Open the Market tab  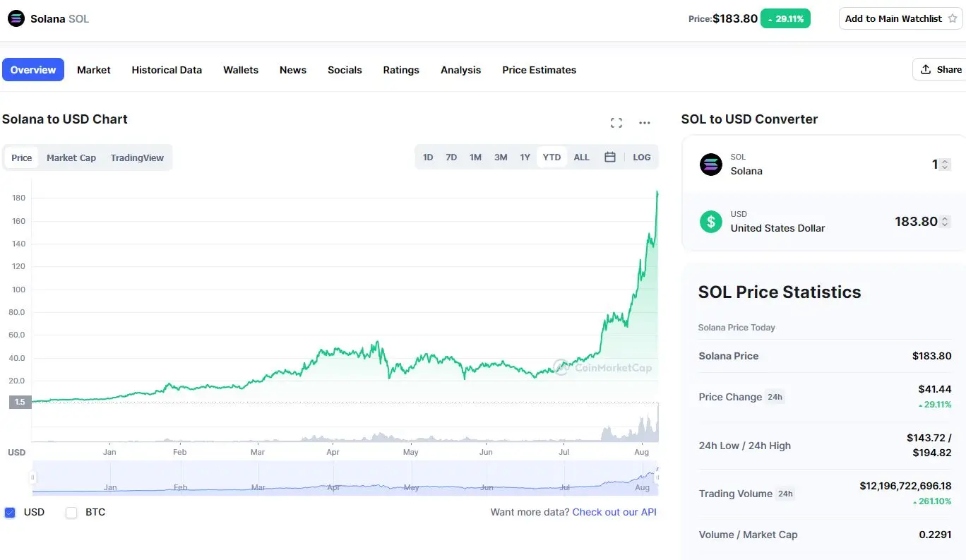point(94,70)
